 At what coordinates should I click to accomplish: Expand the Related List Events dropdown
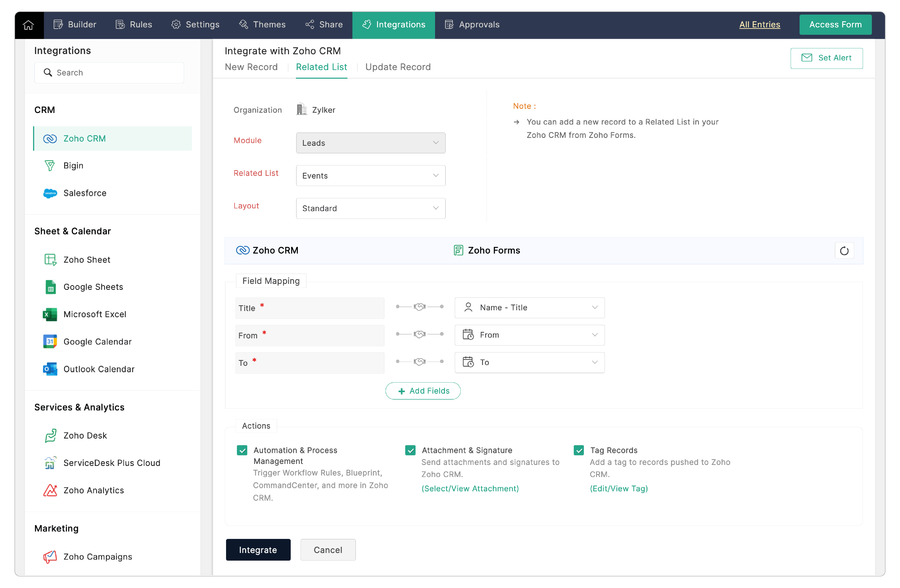click(370, 176)
